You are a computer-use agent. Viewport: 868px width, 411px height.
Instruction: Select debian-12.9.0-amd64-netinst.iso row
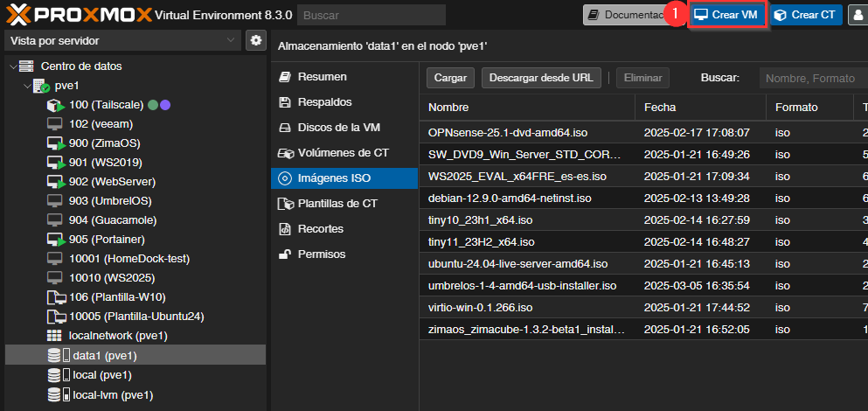(x=643, y=199)
